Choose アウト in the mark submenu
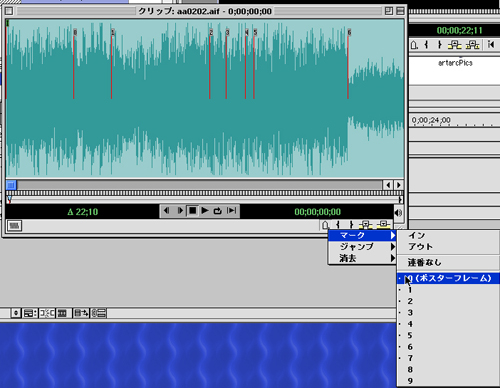The image size is (500, 388). pyautogui.click(x=421, y=247)
